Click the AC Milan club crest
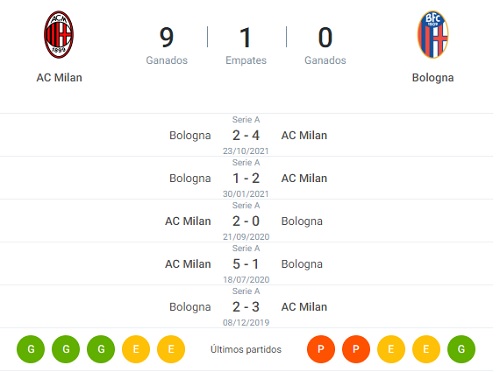The image size is (500, 372). click(59, 35)
